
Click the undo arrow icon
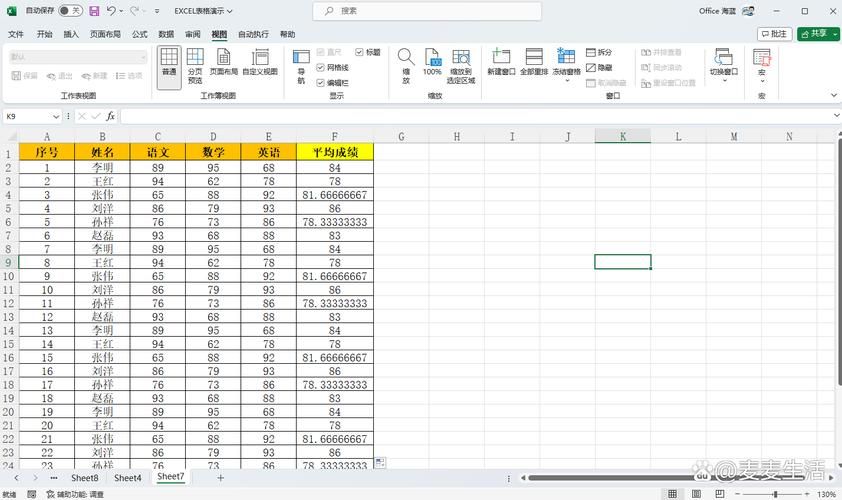click(111, 11)
